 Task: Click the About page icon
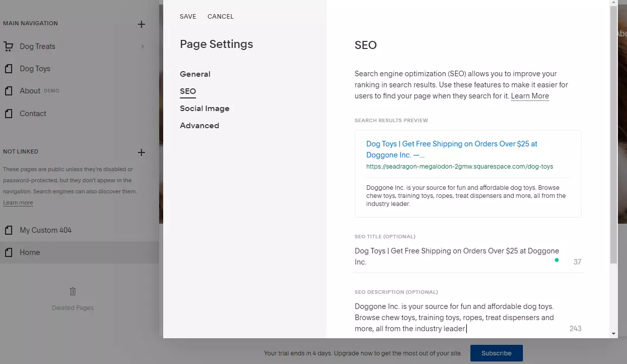(x=8, y=91)
